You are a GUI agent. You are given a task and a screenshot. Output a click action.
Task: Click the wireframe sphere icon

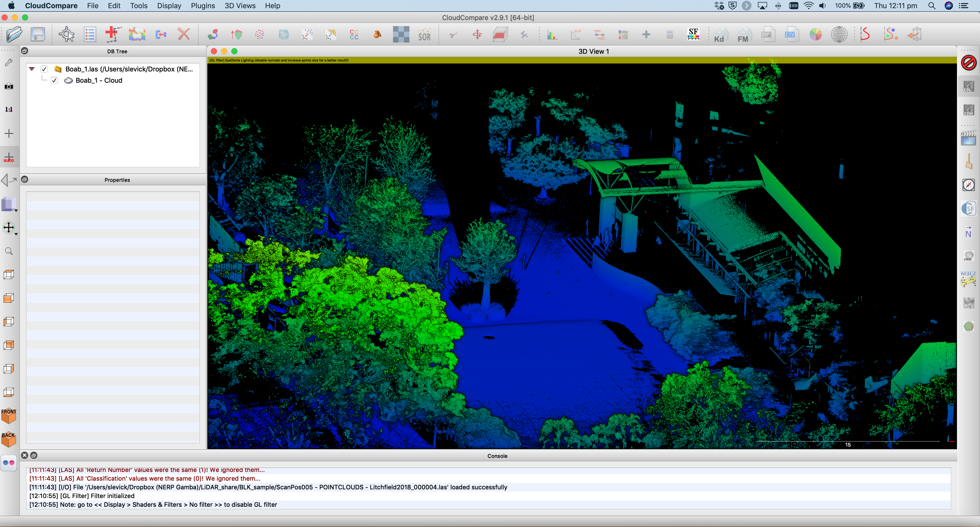(839, 35)
